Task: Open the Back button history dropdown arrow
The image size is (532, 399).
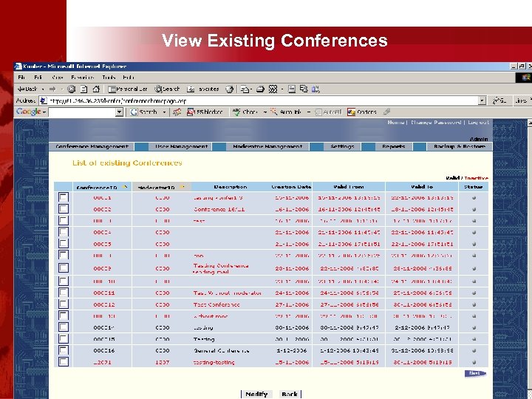Action: pyautogui.click(x=43, y=89)
